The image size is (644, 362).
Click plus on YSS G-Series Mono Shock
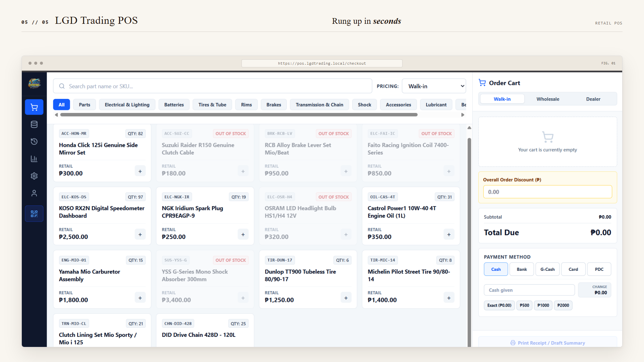[x=243, y=298]
